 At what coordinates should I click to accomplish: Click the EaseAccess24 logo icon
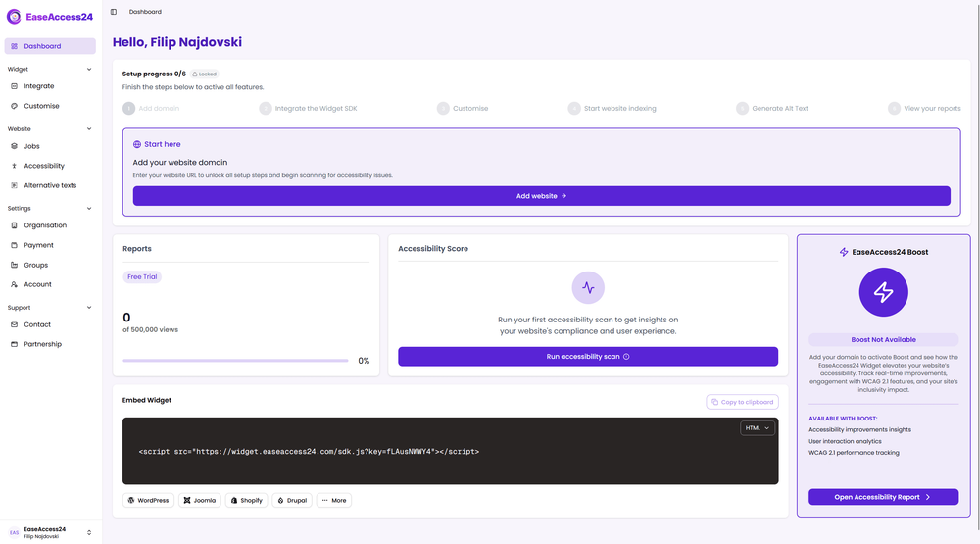[14, 17]
